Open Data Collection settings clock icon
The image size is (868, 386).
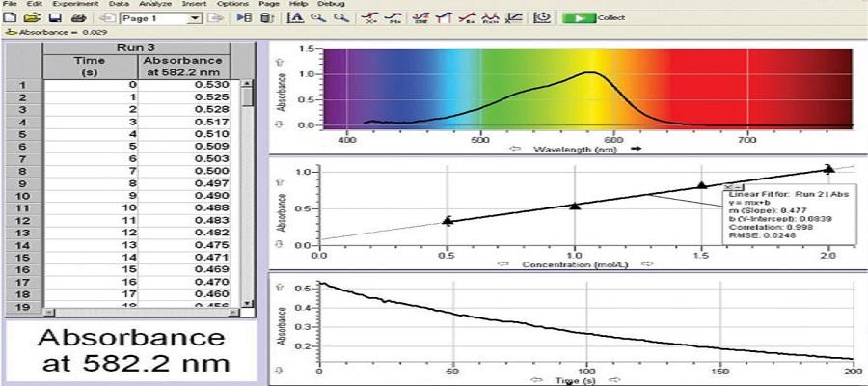pyautogui.click(x=543, y=18)
